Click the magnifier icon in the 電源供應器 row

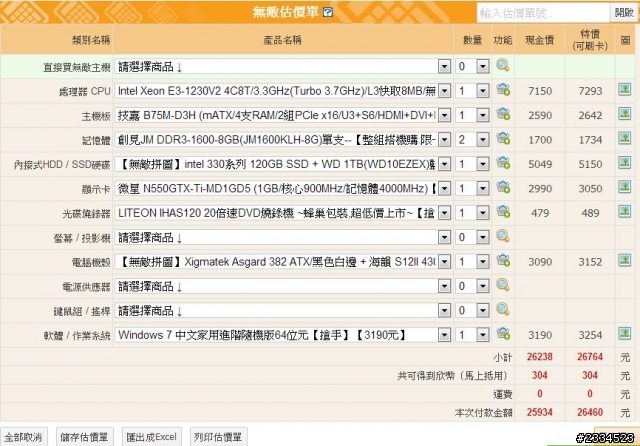pos(503,285)
